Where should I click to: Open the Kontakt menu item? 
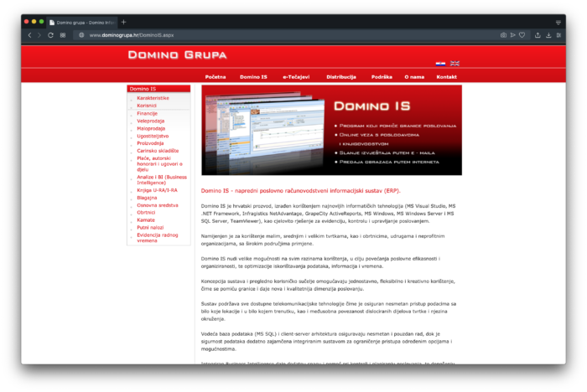446,77
